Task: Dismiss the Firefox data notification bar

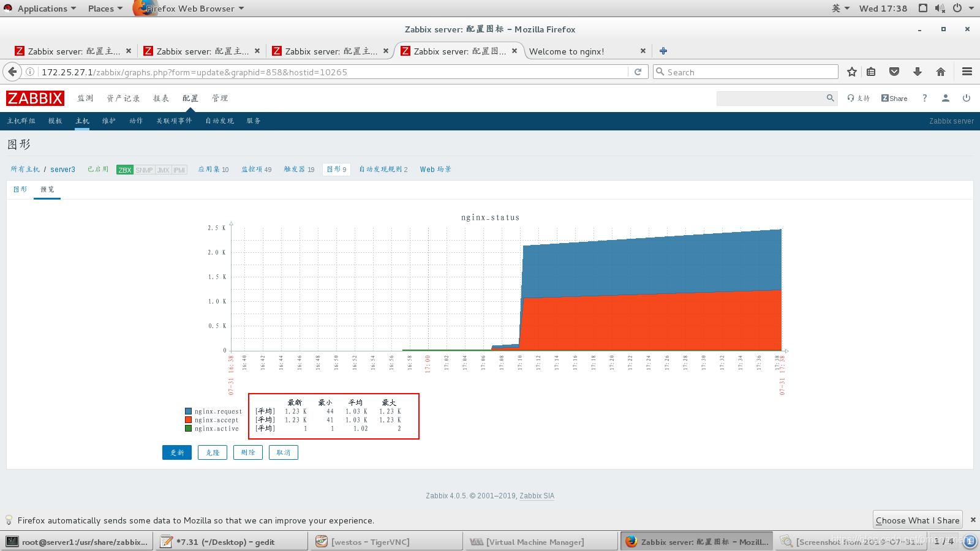Action: click(973, 520)
